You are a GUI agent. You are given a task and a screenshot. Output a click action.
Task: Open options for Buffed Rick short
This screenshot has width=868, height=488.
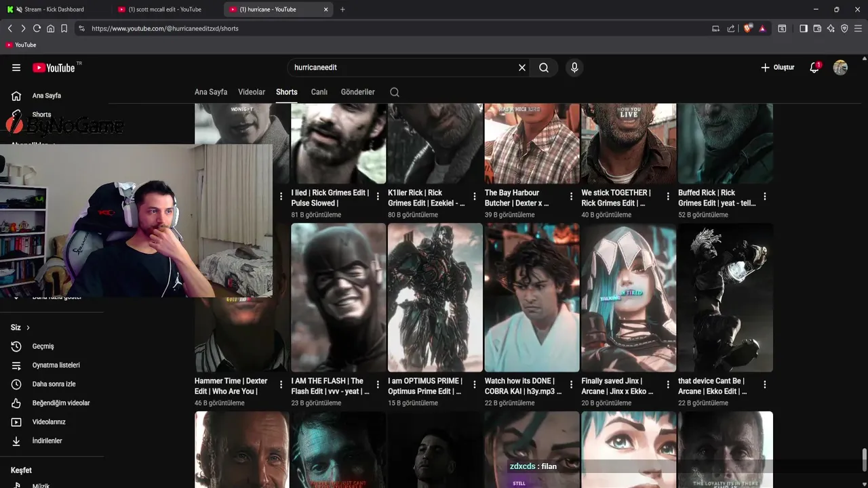(765, 197)
